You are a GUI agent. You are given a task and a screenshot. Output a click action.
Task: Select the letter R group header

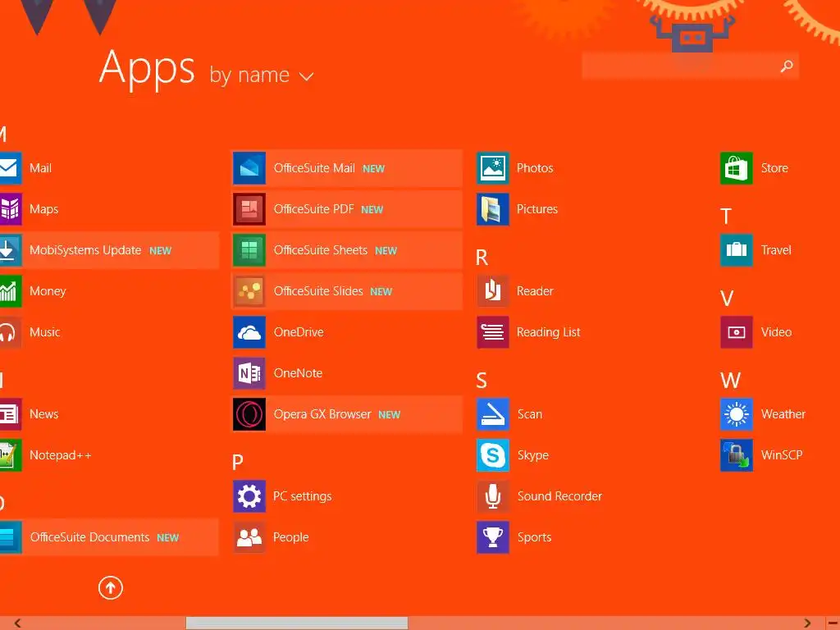pos(482,258)
